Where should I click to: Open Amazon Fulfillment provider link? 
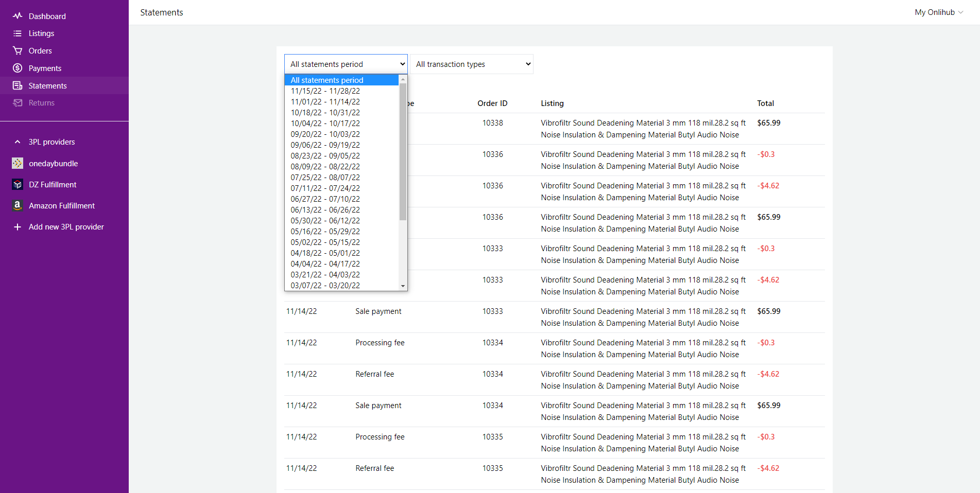[x=62, y=205]
